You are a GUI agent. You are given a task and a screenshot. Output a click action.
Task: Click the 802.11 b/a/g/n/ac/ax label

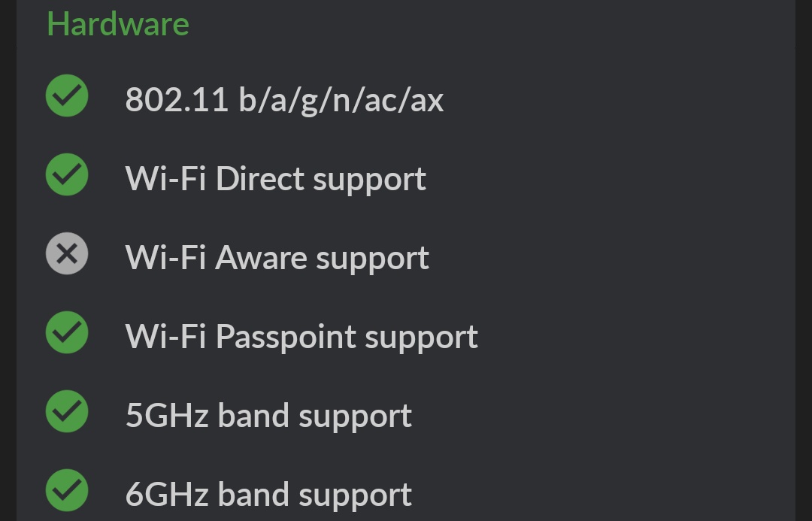pos(284,100)
